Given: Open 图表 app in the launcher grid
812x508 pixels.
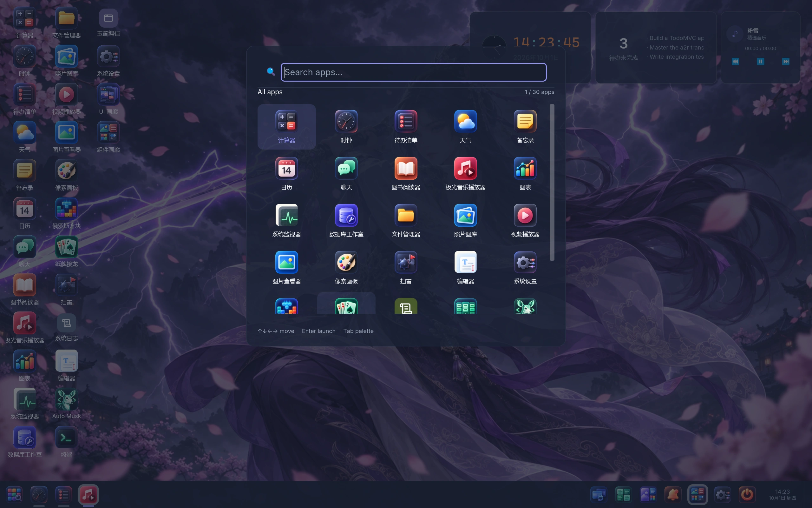Looking at the screenshot, I should [525, 174].
